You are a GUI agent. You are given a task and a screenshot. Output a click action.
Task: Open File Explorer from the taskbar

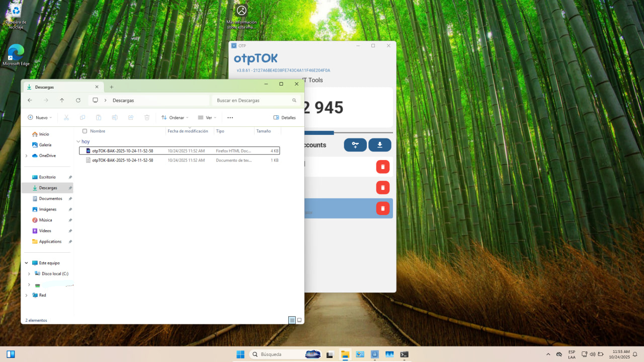click(345, 354)
